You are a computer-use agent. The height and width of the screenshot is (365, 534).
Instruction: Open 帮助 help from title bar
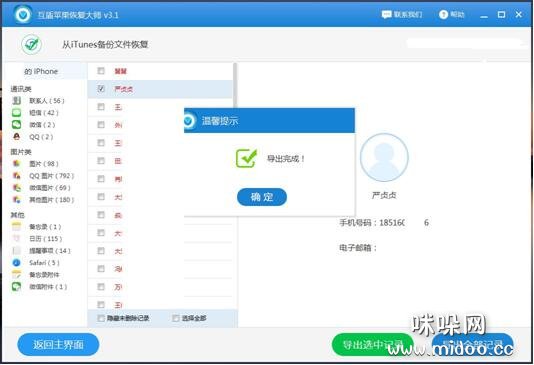coord(452,14)
